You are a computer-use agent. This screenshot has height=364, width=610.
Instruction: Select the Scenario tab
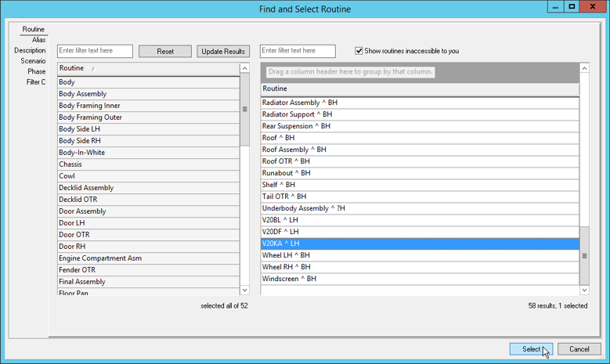click(x=33, y=61)
